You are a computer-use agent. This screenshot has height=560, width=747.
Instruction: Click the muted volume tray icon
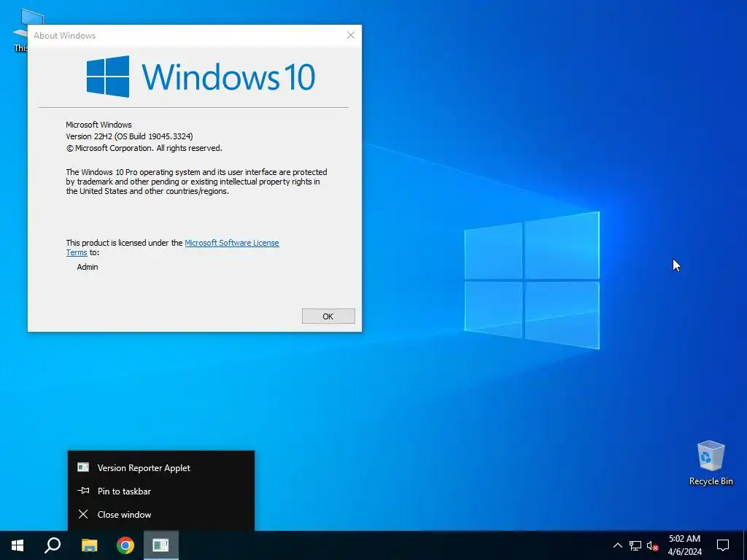tap(652, 545)
